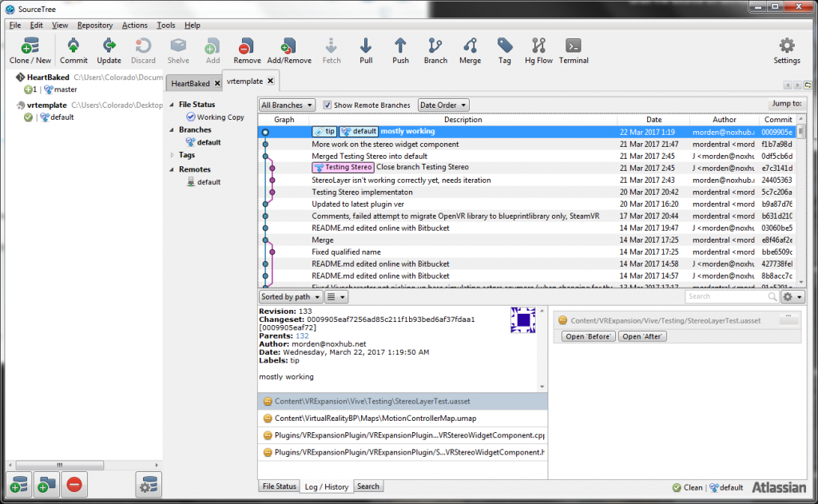818x504 pixels.
Task: Click the red remove bookmark icon
Action: pos(74,485)
